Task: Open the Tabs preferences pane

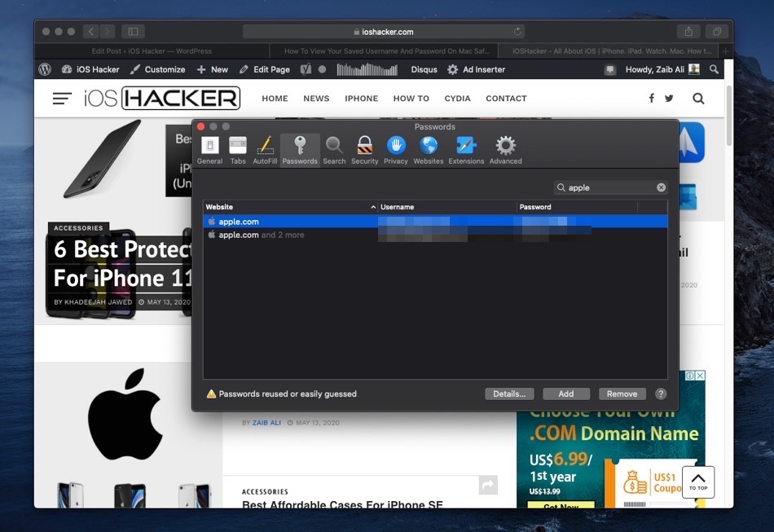Action: [x=238, y=150]
